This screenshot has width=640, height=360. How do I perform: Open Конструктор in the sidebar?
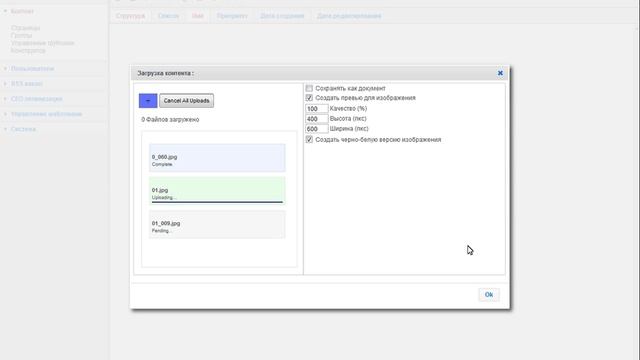pyautogui.click(x=28, y=51)
